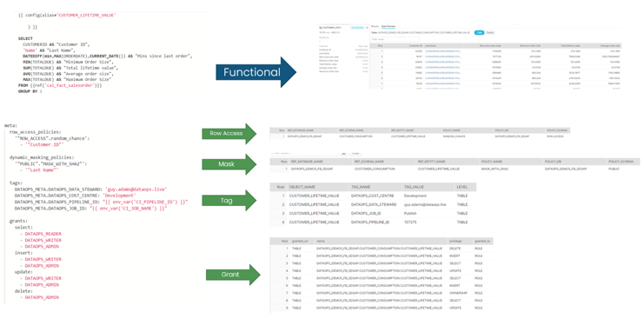Viewport: 644px width, 319px height.
Task: Click the TAG_VALUE column header
Action: coord(415,187)
